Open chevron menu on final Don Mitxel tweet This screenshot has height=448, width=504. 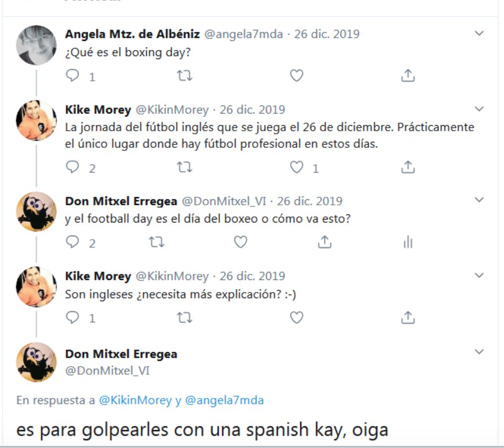click(x=479, y=352)
